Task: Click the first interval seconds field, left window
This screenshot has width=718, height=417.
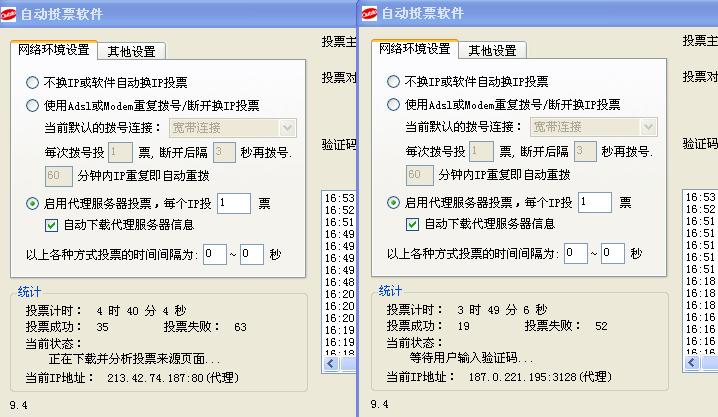Action: coord(214,254)
